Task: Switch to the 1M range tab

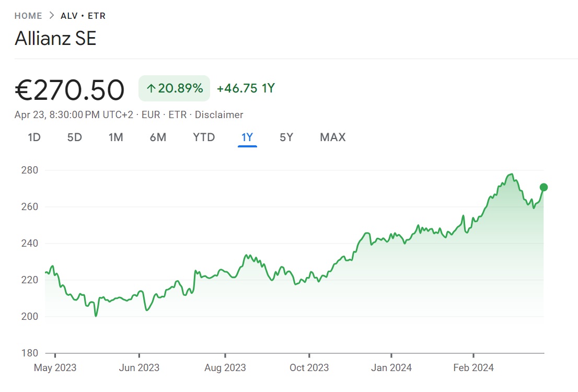Action: pyautogui.click(x=115, y=137)
